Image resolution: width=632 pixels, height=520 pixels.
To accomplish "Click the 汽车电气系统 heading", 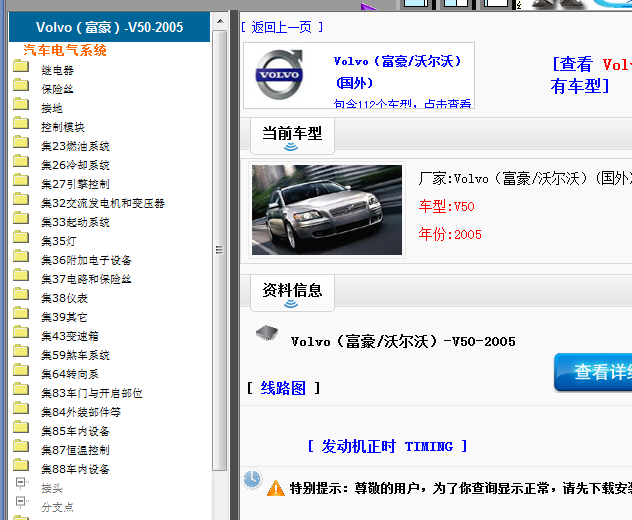I will [x=65, y=50].
